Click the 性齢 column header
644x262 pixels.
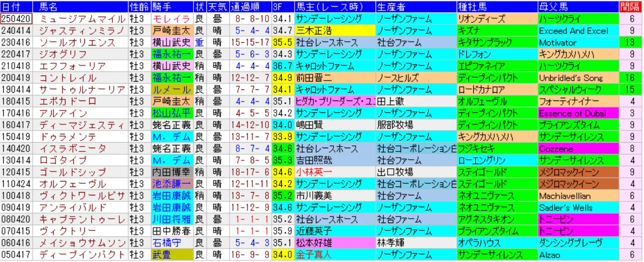point(139,7)
